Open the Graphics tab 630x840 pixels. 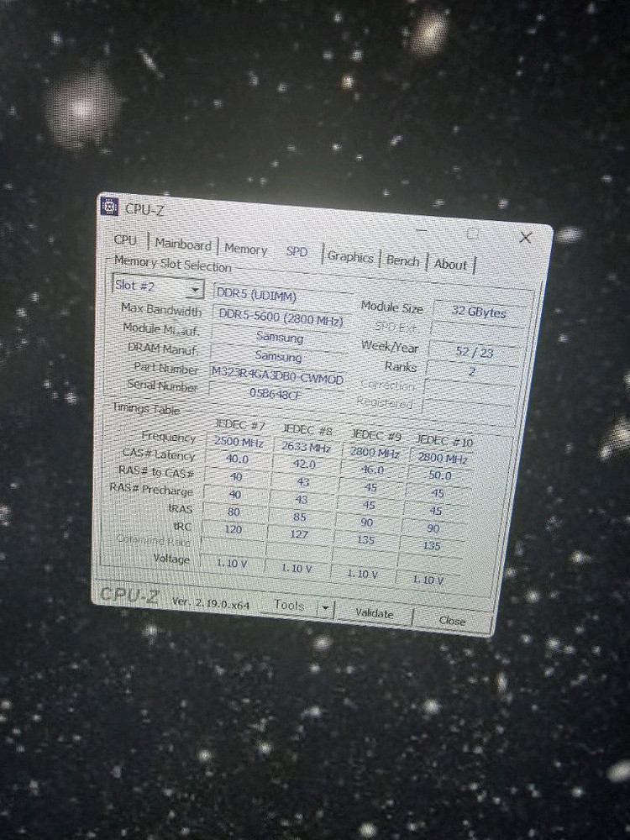[x=350, y=256]
